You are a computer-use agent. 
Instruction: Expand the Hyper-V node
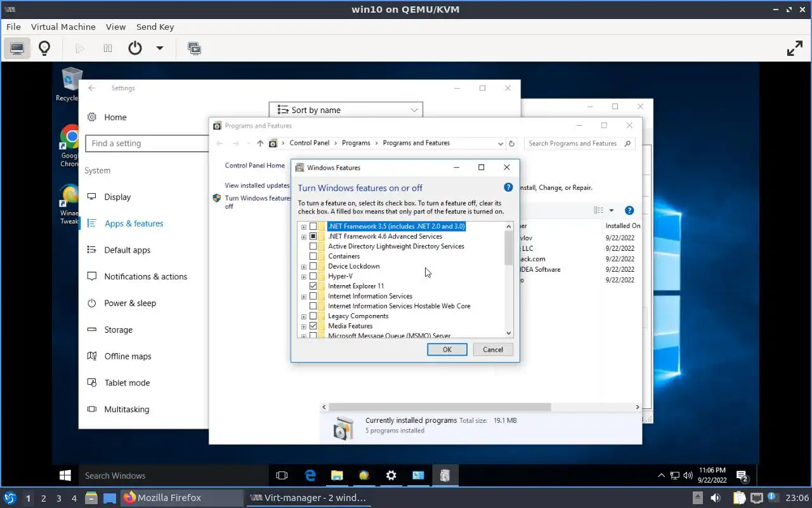click(x=304, y=276)
